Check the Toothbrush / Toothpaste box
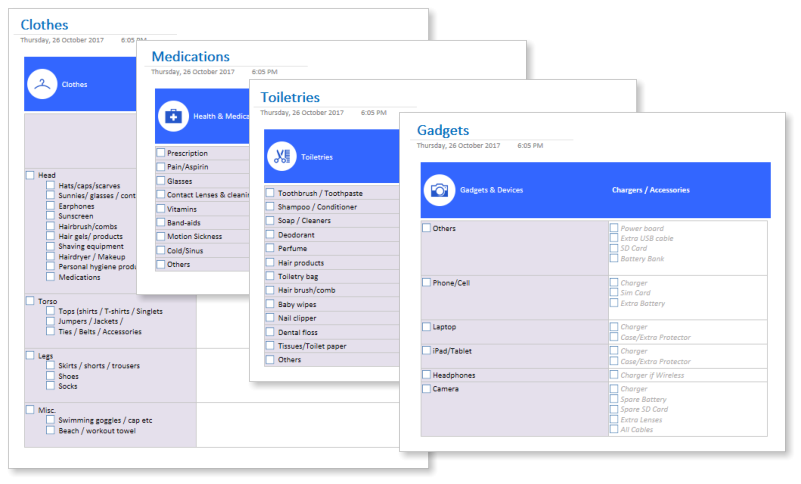 [x=270, y=193]
